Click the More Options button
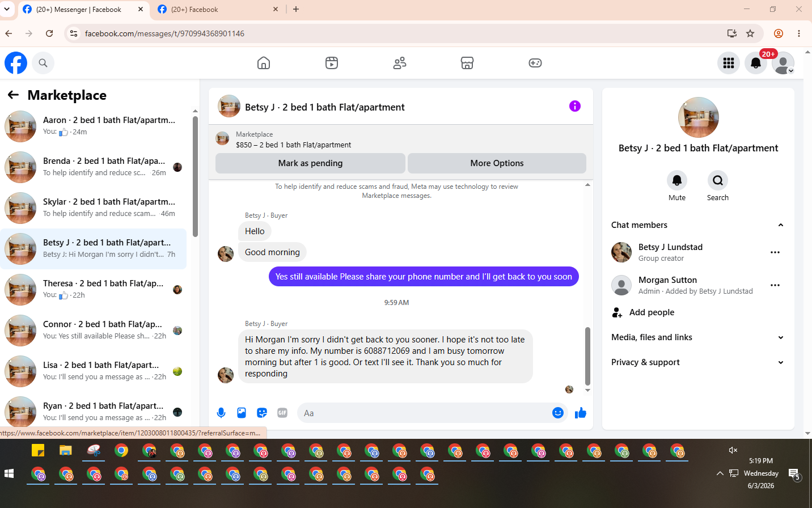This screenshot has width=812, height=508. click(497, 163)
